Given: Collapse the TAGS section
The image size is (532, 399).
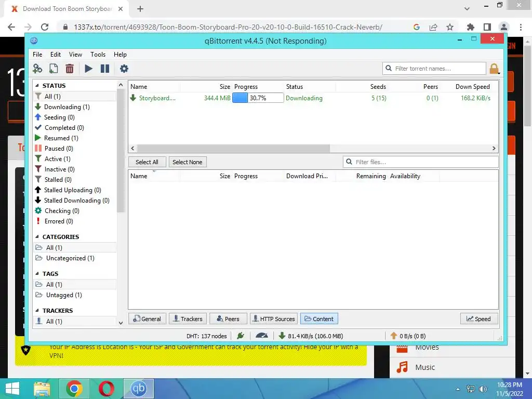Looking at the screenshot, I should pos(37,274).
